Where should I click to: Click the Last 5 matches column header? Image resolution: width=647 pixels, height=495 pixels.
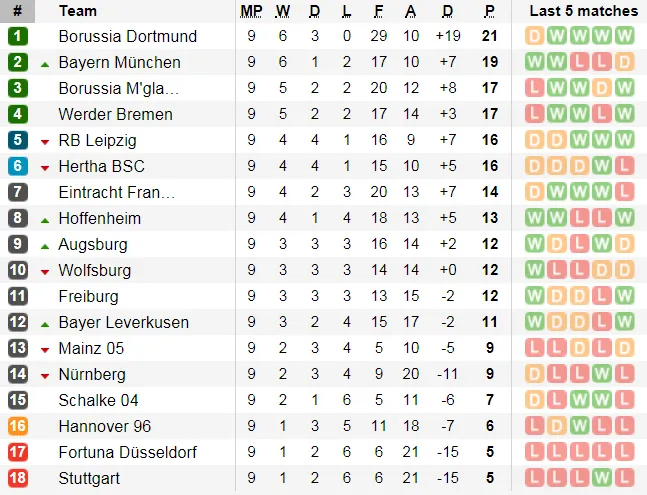(x=583, y=11)
